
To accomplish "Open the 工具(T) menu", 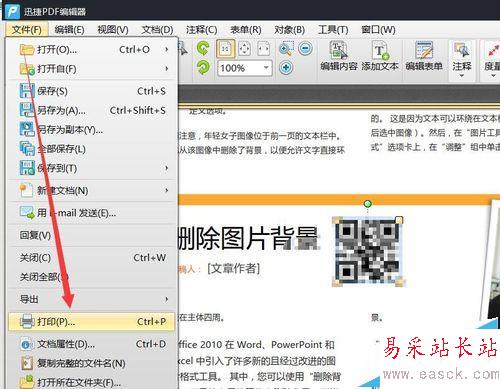I will [x=333, y=30].
